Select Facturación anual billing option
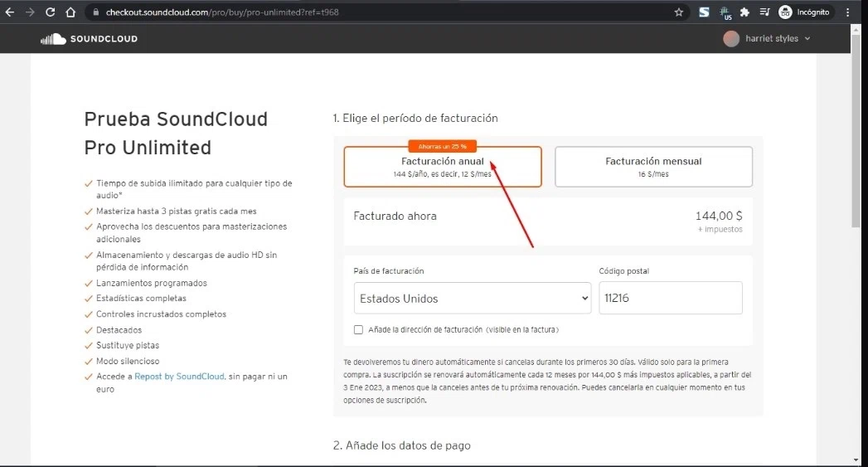 tap(443, 167)
